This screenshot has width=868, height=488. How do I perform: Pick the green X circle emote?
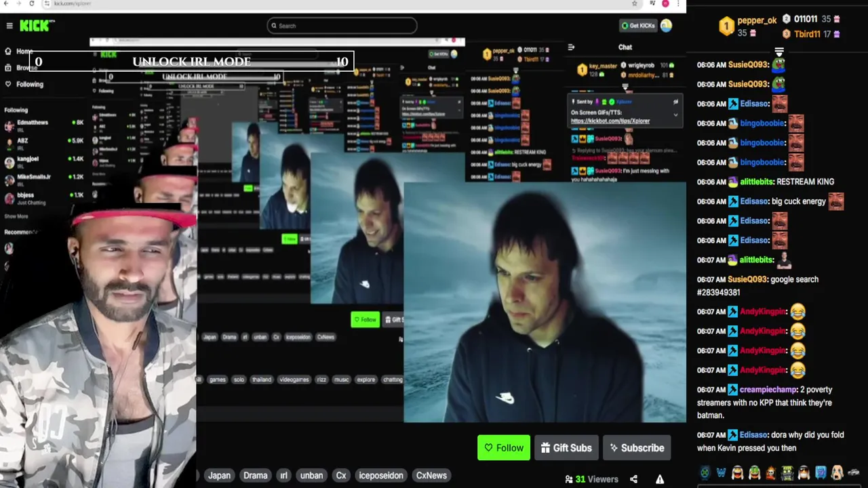point(705,472)
